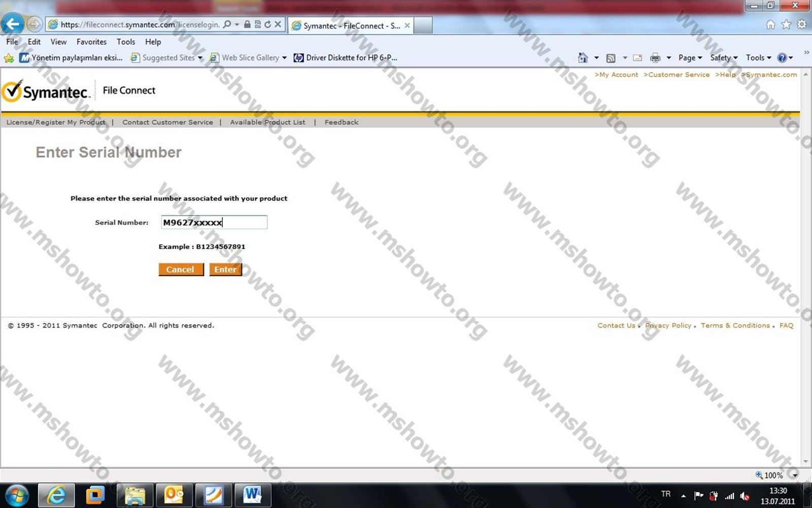The width and height of the screenshot is (812, 508).
Task: Click the search magnifier in address bar
Action: [x=227, y=24]
